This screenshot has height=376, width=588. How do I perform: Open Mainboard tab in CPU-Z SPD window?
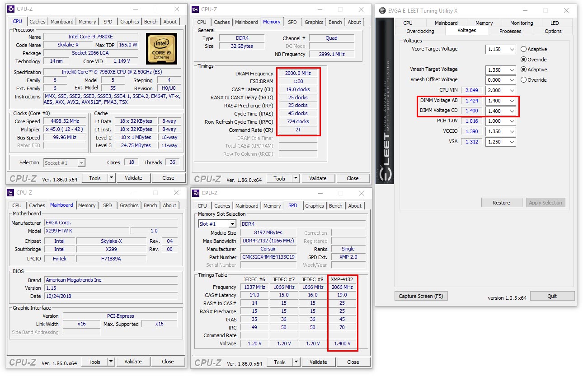coord(247,206)
